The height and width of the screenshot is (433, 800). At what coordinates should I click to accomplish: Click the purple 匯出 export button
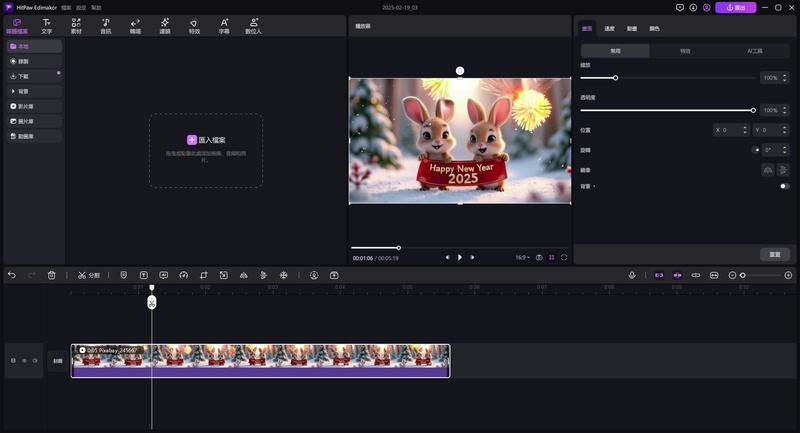pyautogui.click(x=735, y=7)
